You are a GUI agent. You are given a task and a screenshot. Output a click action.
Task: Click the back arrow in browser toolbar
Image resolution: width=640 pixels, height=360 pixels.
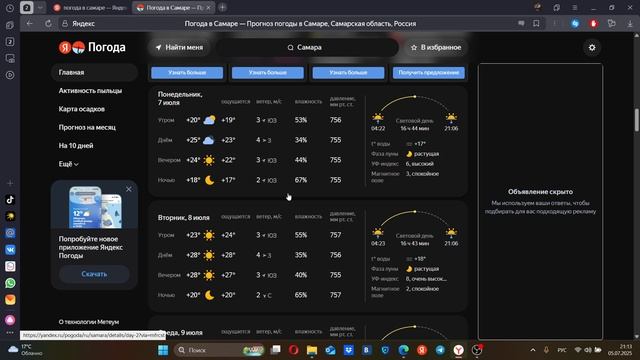click(29, 24)
